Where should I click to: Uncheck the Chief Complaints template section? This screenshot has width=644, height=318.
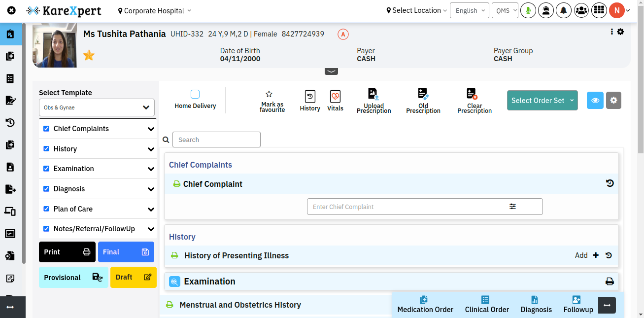[45, 128]
